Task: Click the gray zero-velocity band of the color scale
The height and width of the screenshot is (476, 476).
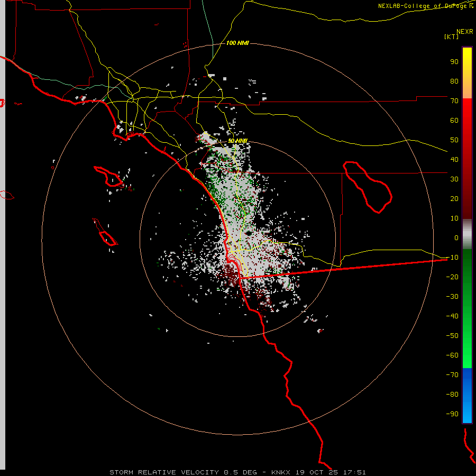Action: [x=467, y=234]
